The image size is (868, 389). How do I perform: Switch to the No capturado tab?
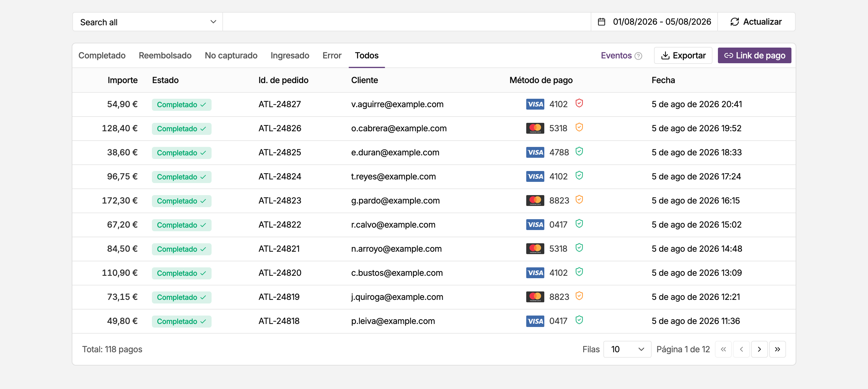231,55
